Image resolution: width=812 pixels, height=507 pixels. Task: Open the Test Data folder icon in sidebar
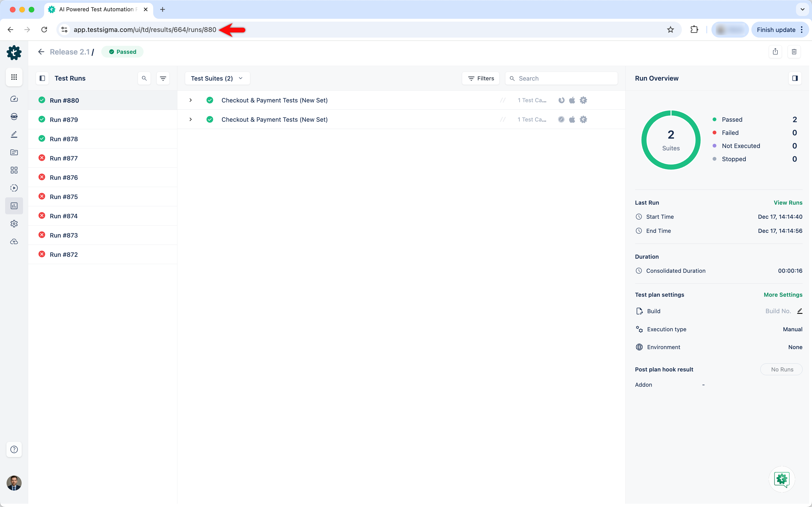(14, 152)
